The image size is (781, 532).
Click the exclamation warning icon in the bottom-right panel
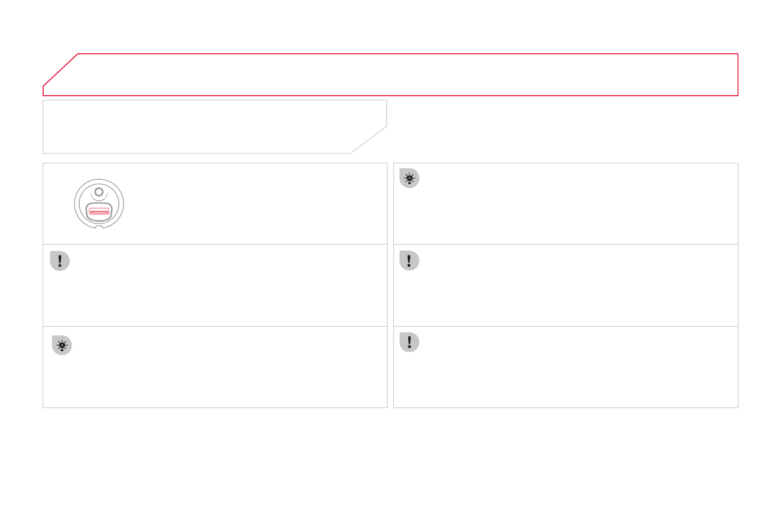coord(409,342)
